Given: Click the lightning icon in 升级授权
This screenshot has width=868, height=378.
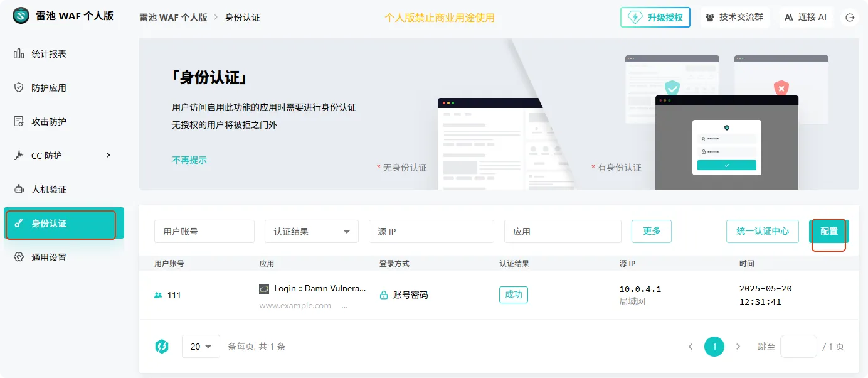Looking at the screenshot, I should pyautogui.click(x=635, y=18).
